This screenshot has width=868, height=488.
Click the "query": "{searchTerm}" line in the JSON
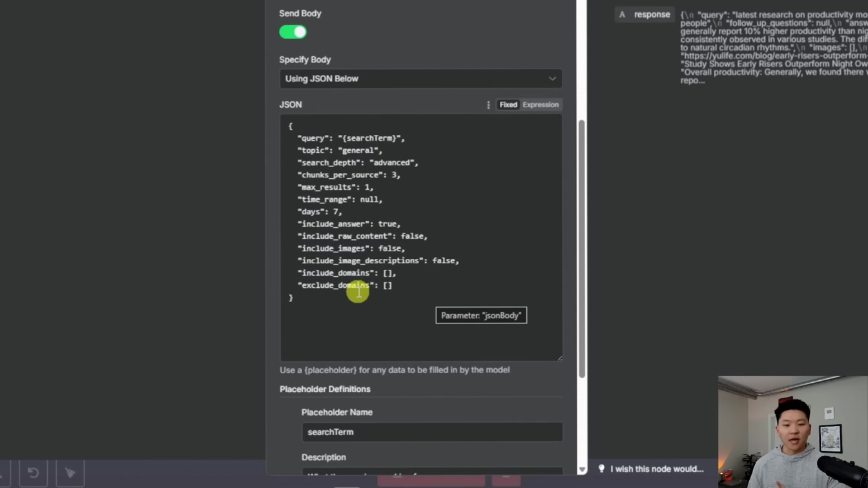pyautogui.click(x=351, y=138)
